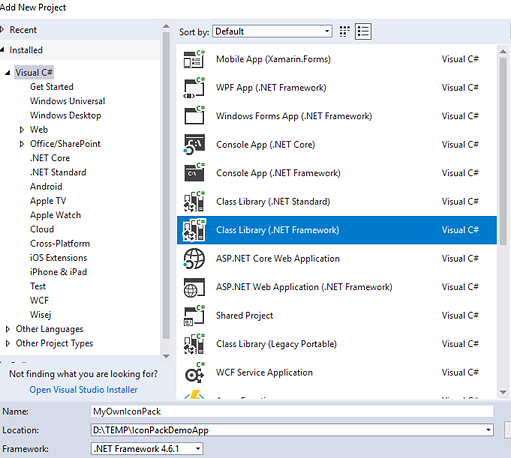Collapse the Visual C# tree node

click(x=8, y=73)
